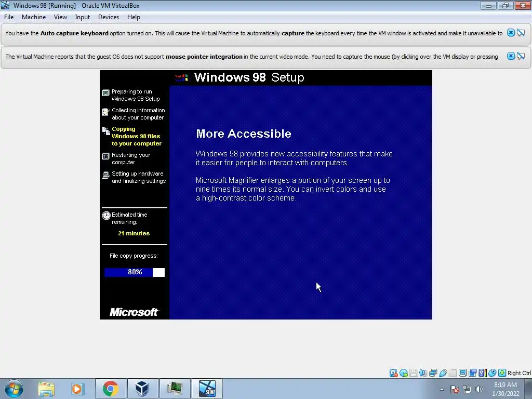Open the Windows Start menu
Viewport: 532px width, 399px height.
14,389
